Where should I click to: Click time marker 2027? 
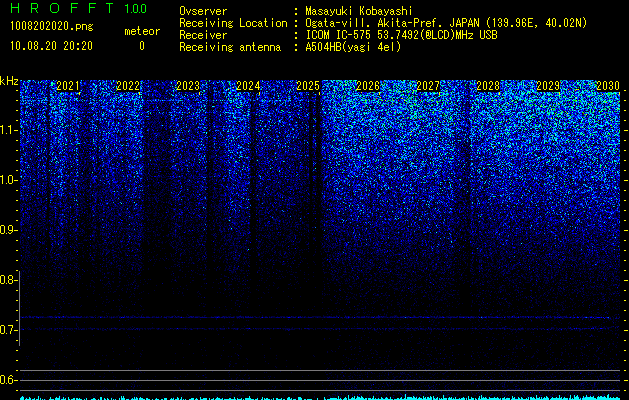(x=428, y=86)
